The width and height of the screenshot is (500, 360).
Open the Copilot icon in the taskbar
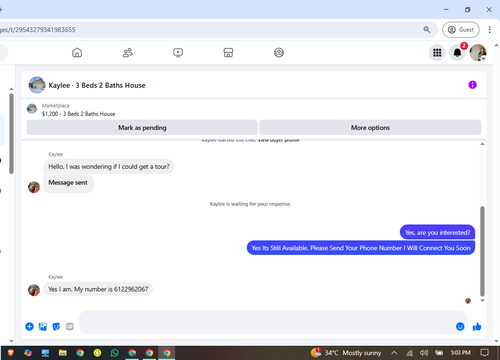[x=28, y=353]
